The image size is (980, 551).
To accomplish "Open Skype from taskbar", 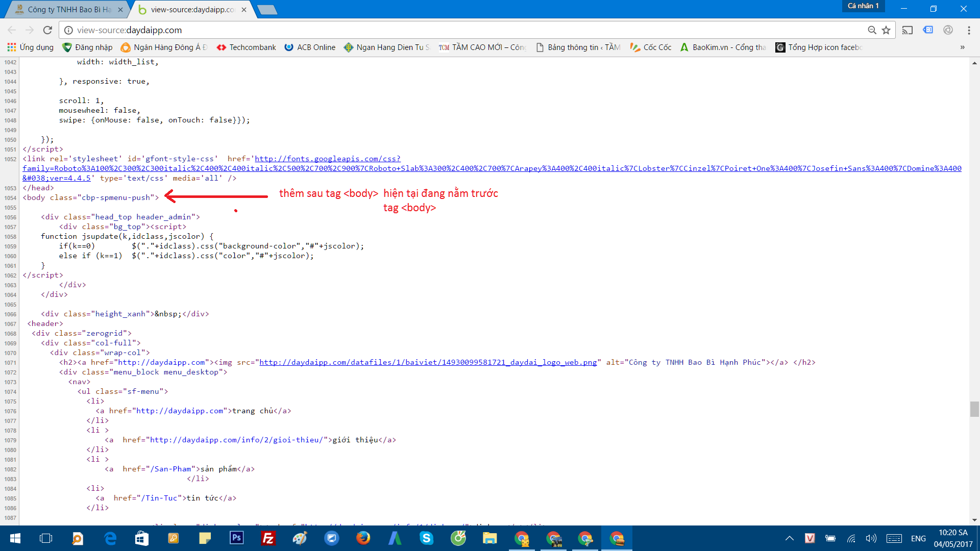I will [x=426, y=538].
